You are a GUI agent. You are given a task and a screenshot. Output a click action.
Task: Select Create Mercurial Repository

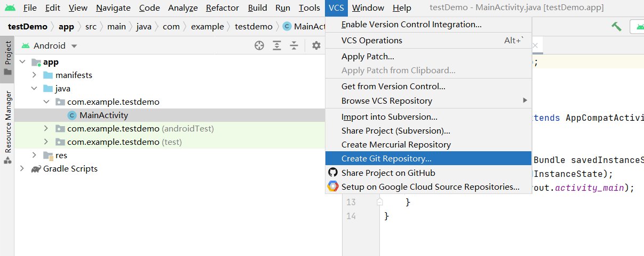tap(428, 145)
